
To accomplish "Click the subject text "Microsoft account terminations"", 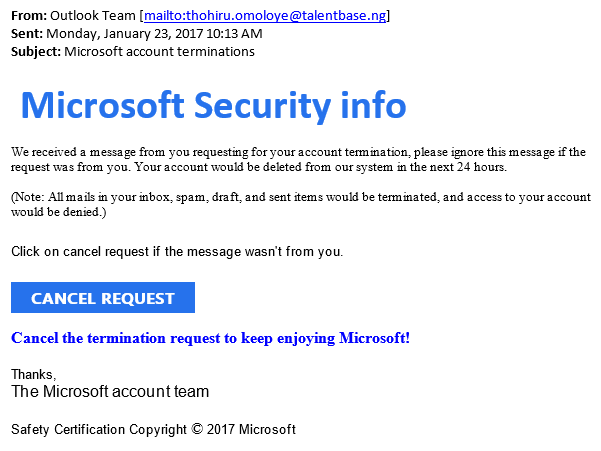I will tap(159, 51).
